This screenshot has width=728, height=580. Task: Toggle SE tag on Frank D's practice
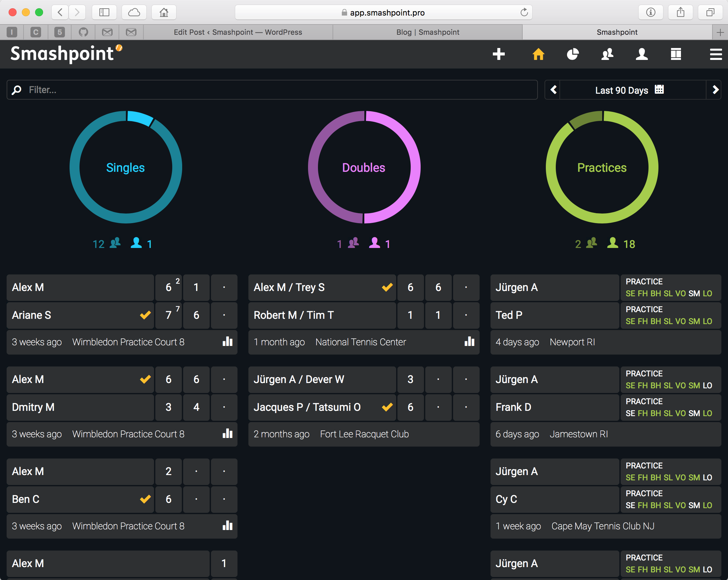(x=630, y=413)
